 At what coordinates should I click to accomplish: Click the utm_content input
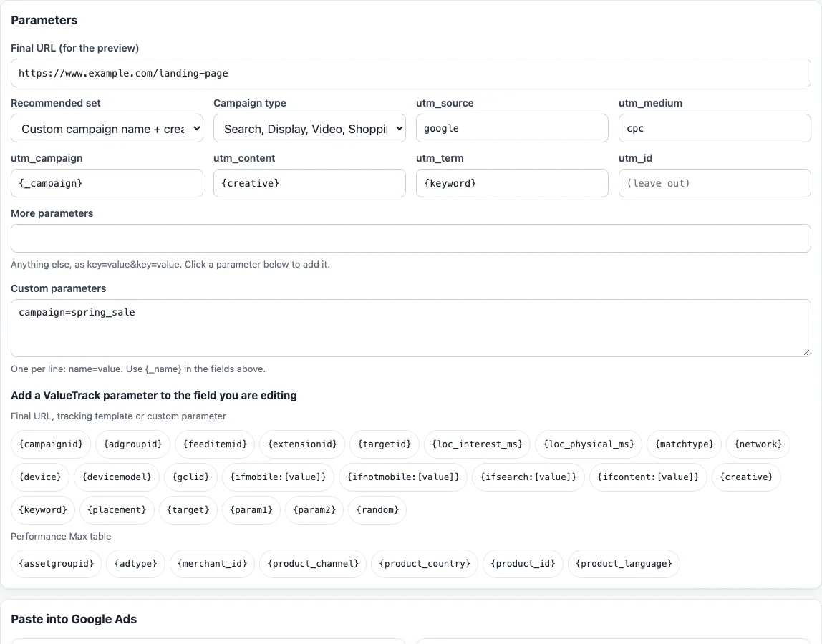pos(309,183)
